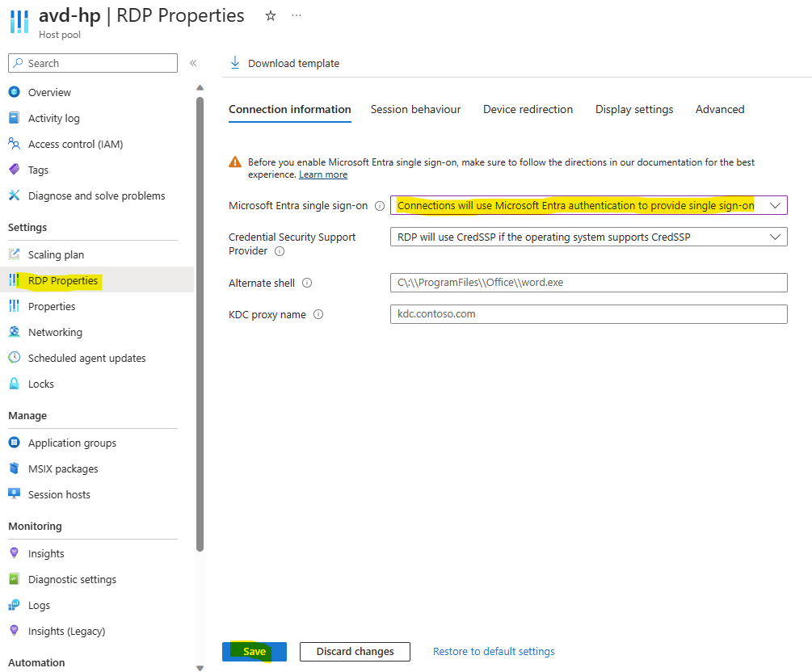Open the Credential Security Support Provider dropdown

pos(589,237)
